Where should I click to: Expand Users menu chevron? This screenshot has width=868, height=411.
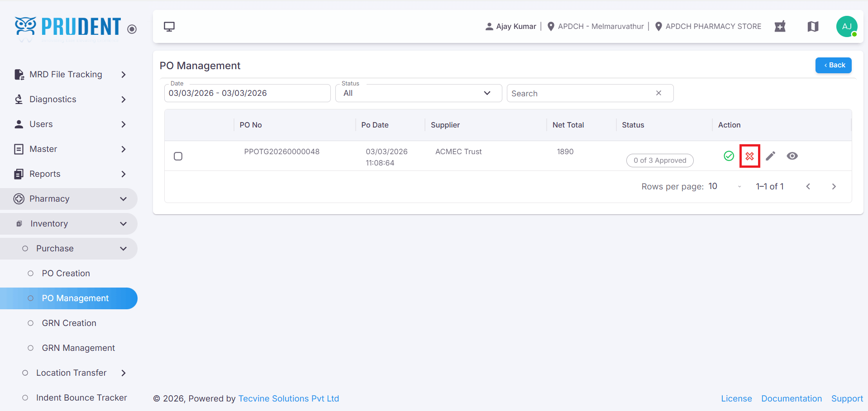[124, 124]
